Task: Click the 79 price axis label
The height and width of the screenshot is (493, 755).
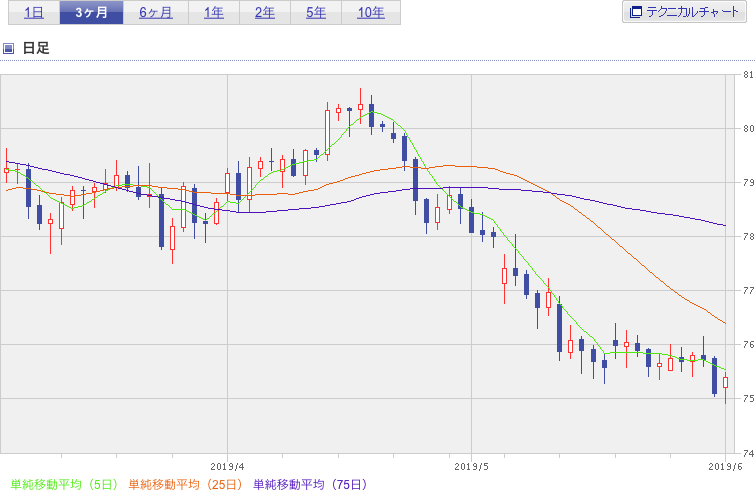Action: pos(749,182)
